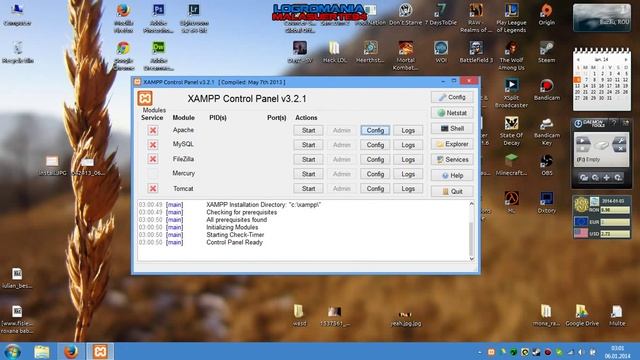Open the Tomcat Logs menu
This screenshot has width=640, height=360.
408,189
